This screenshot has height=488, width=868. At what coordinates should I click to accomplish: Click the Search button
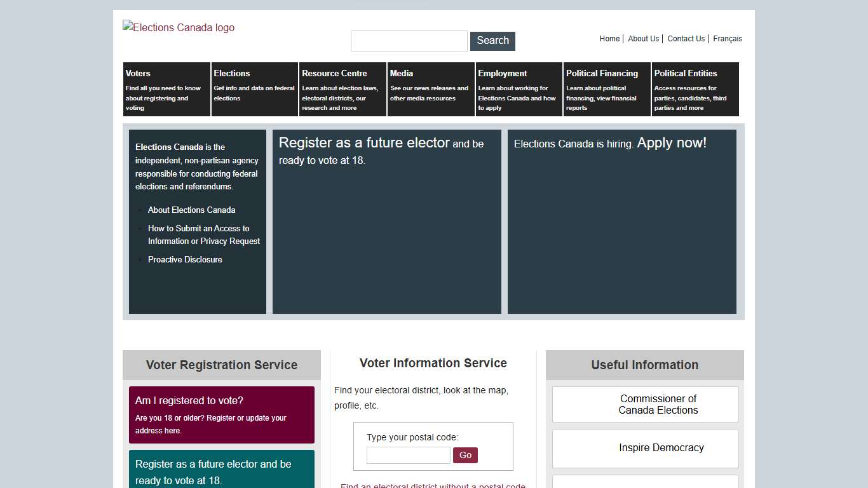click(492, 41)
